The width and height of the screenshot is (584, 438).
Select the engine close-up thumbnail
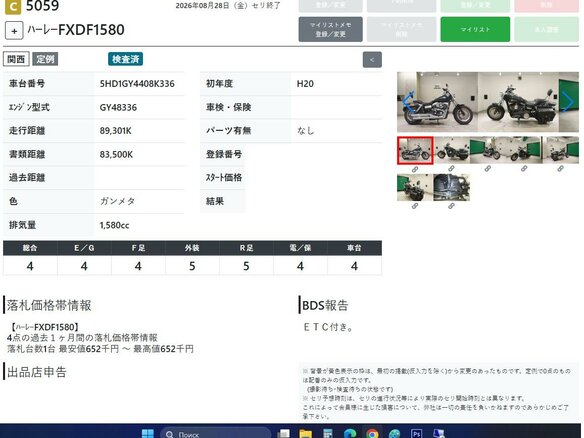point(451,187)
